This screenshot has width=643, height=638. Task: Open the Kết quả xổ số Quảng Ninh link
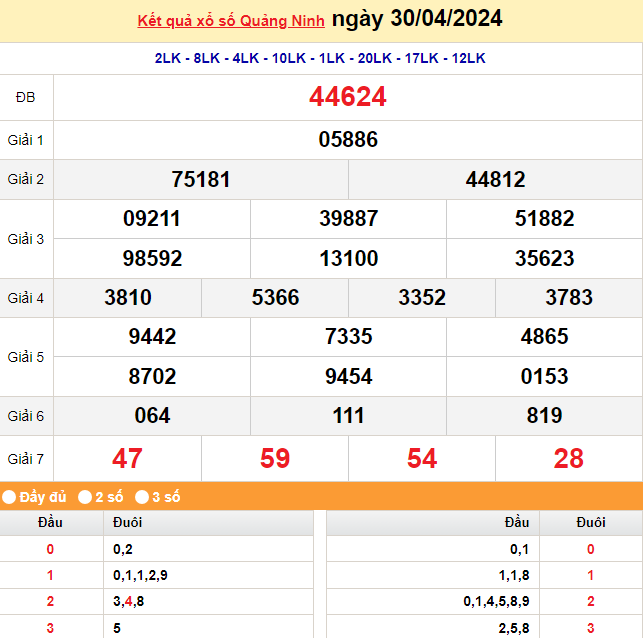(229, 20)
